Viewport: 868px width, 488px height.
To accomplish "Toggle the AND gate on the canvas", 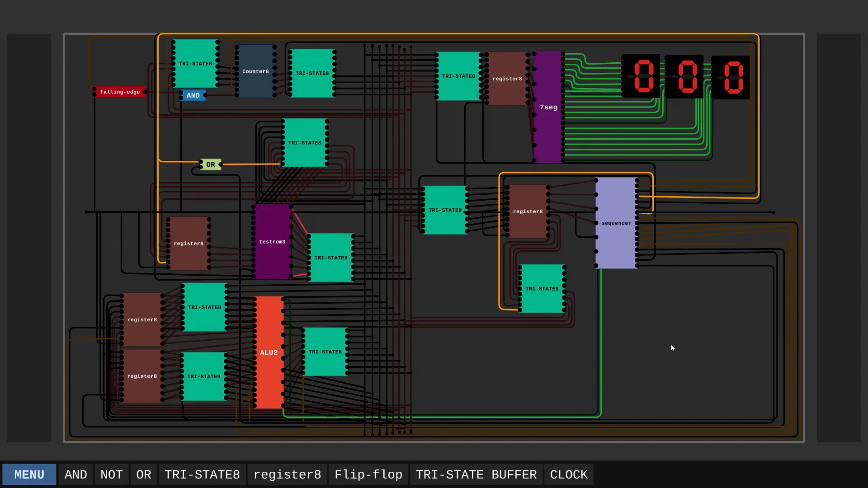I will [193, 95].
